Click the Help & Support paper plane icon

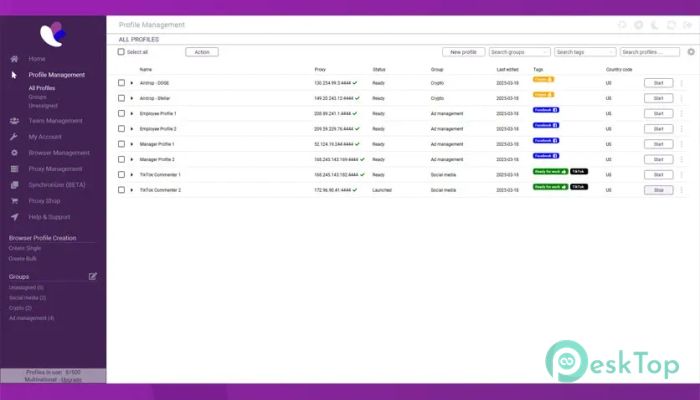point(14,217)
